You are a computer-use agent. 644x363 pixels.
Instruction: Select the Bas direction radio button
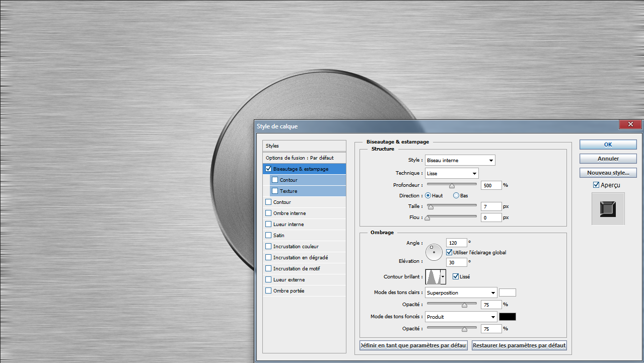click(456, 195)
